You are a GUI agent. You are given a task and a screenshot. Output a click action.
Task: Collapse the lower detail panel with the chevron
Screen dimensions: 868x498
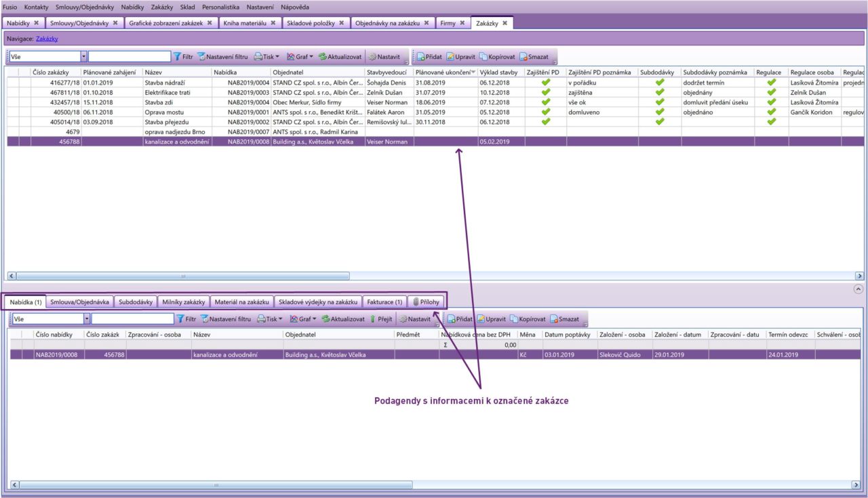pyautogui.click(x=859, y=289)
